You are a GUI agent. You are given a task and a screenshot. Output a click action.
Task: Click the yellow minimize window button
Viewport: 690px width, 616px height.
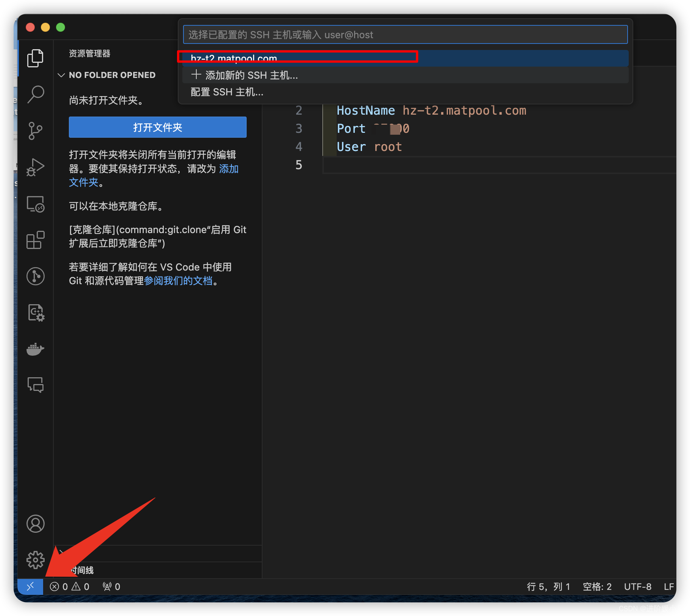point(45,27)
